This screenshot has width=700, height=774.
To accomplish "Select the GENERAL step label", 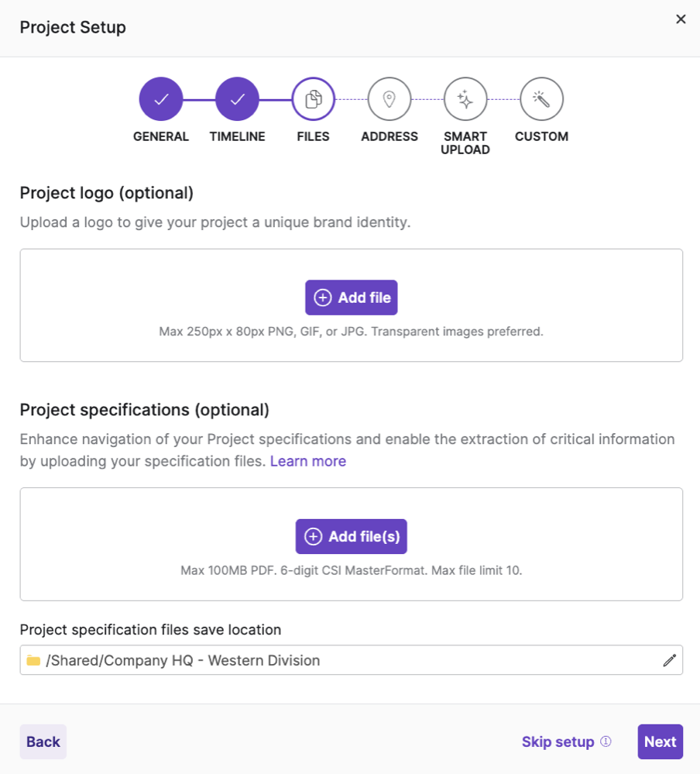I will 161,136.
